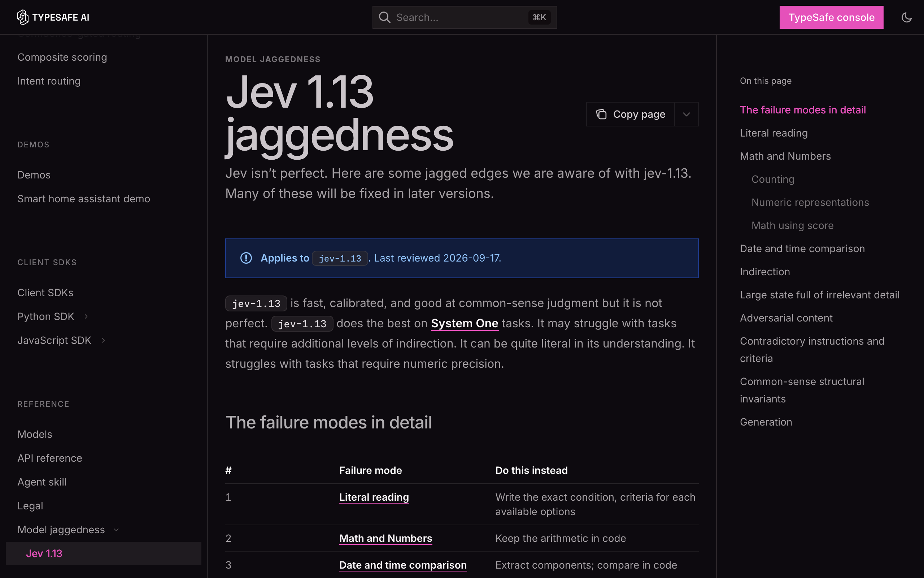Click the 'On this page' heading
The image size is (924, 578).
[766, 81]
